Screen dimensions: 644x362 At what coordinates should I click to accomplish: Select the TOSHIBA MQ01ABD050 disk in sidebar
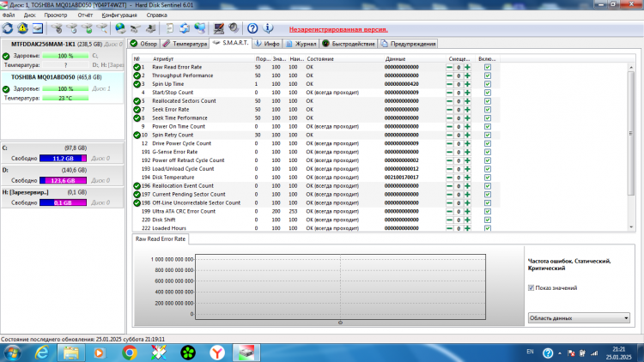[x=63, y=87]
